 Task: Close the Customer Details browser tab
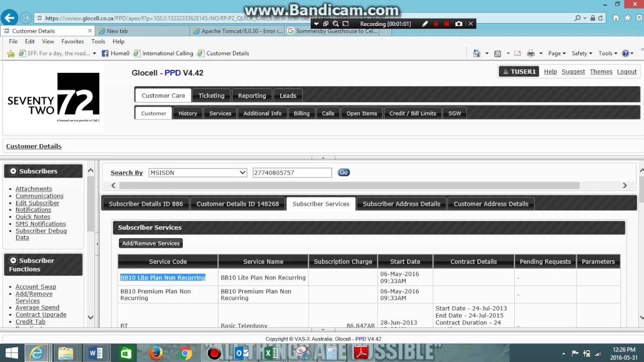click(x=90, y=31)
